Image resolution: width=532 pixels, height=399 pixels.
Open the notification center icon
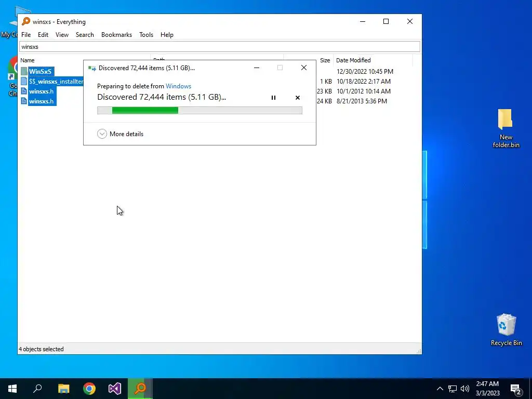tap(516, 389)
